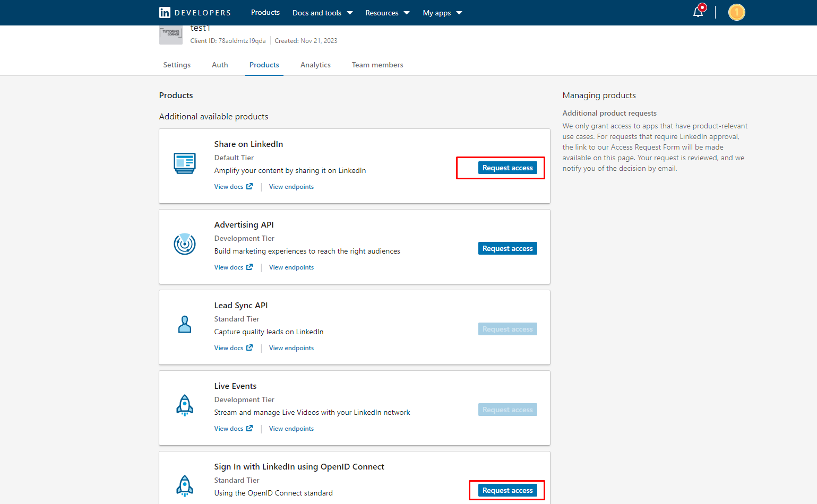Click the LinkedIn Developers logo

click(x=194, y=12)
